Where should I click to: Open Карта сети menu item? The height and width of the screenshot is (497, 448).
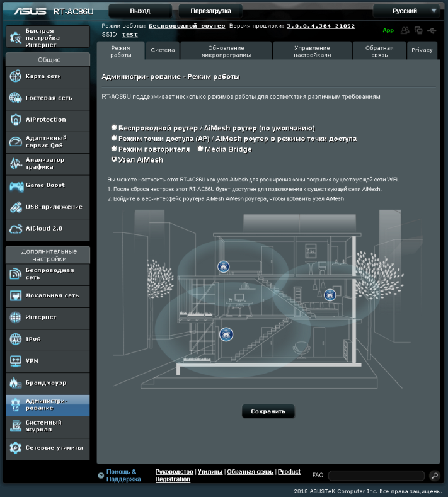[48, 76]
